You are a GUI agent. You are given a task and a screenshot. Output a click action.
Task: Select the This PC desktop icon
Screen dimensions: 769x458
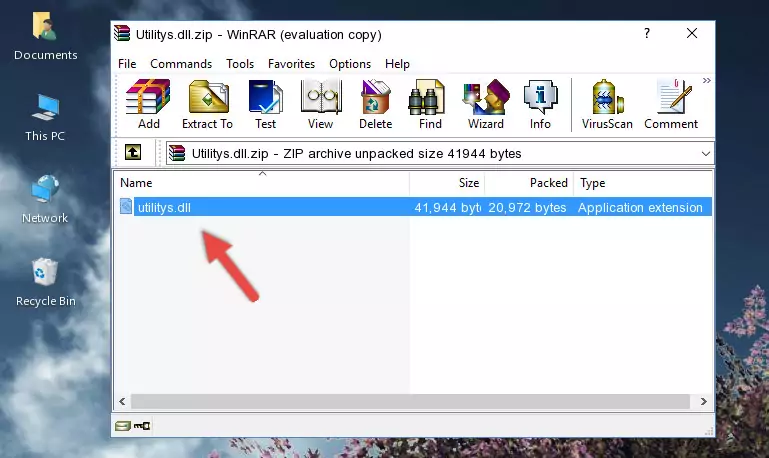pyautogui.click(x=45, y=118)
